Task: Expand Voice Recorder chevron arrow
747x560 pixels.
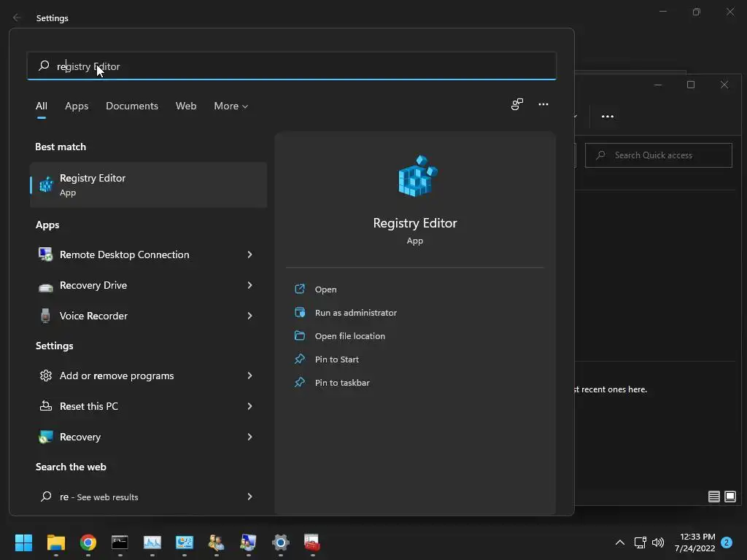Action: click(x=249, y=316)
